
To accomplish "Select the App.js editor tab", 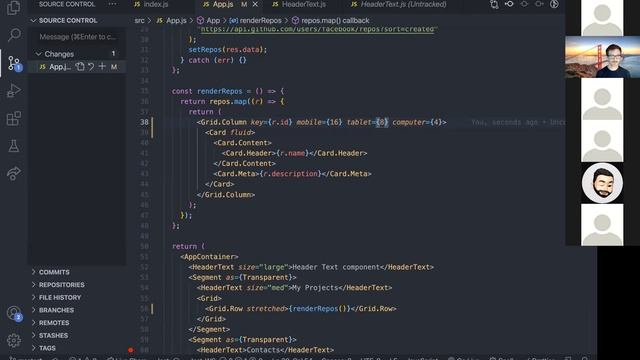I will pyautogui.click(x=224, y=4).
